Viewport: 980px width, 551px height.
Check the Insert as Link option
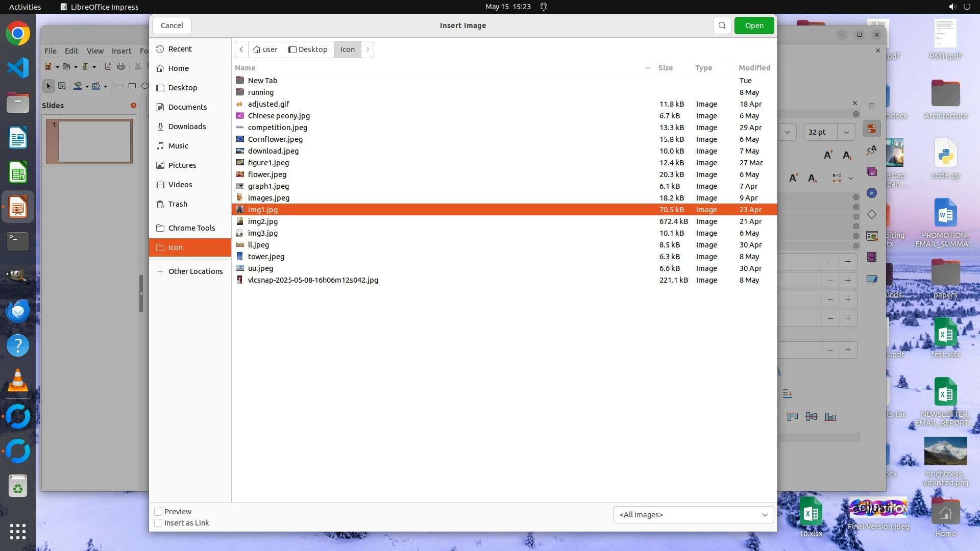(158, 523)
